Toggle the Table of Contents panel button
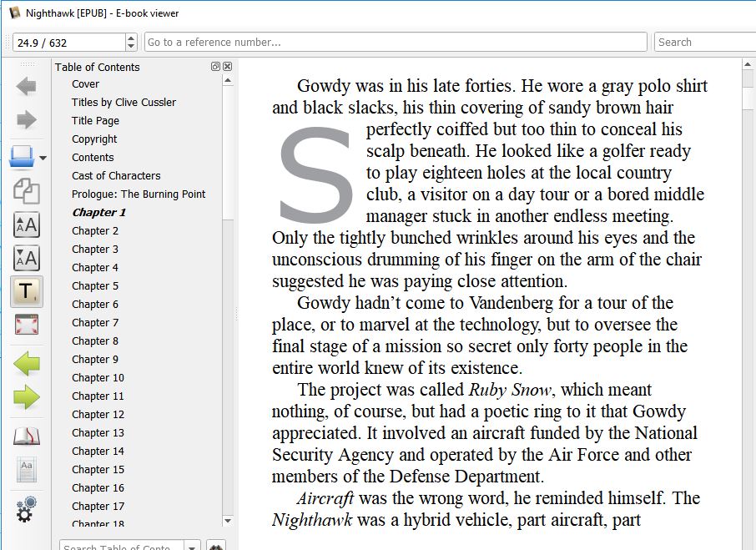The width and height of the screenshot is (756, 550). pos(26,291)
